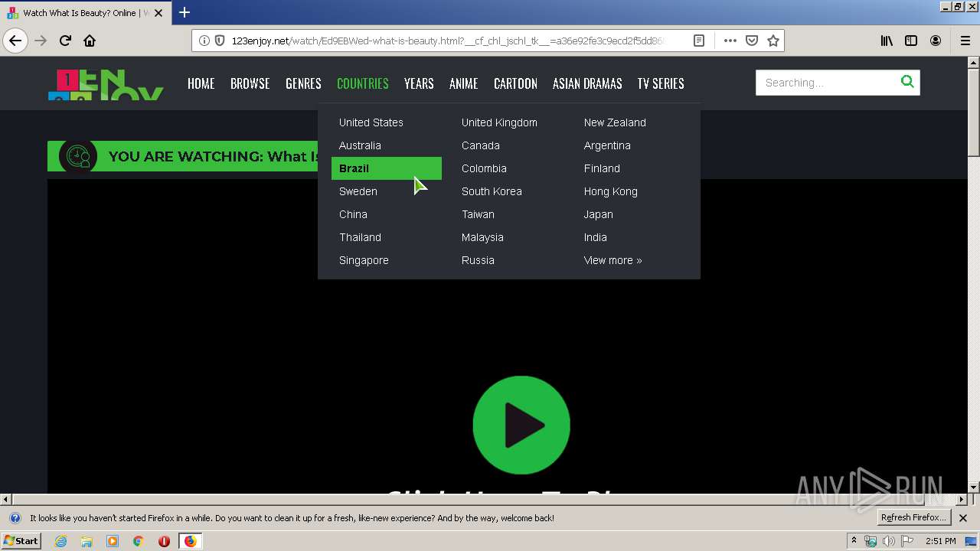
Task: Open COUNTRIES menu
Action: pos(363,83)
